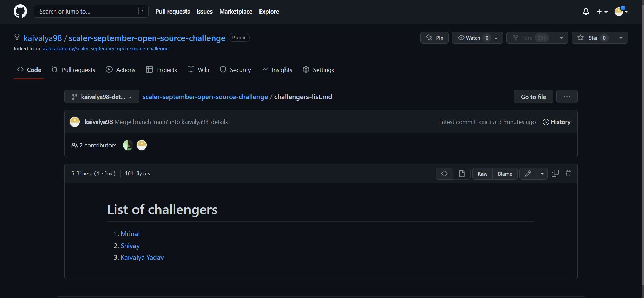644x298 pixels.
Task: Open Pull requests in top navigation
Action: click(172, 11)
